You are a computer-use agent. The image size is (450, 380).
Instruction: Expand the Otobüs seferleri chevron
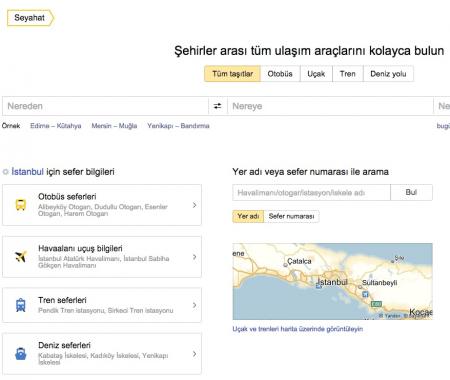(195, 205)
